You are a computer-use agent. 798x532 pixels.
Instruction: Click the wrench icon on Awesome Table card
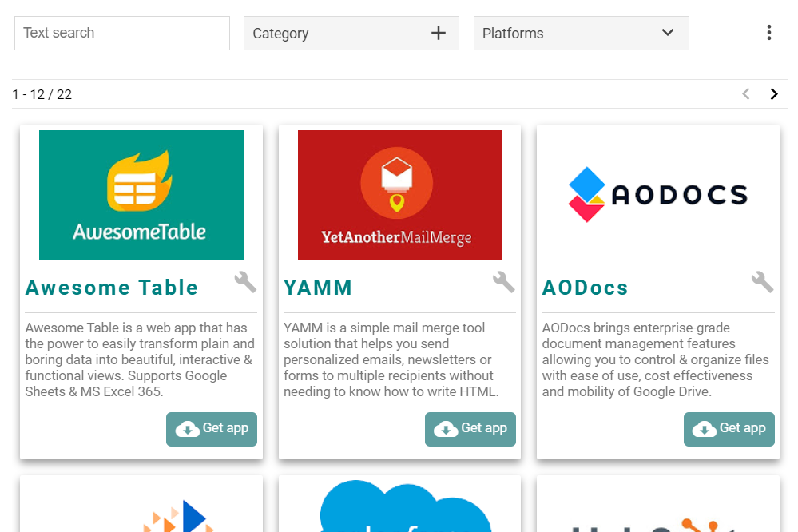(x=245, y=282)
